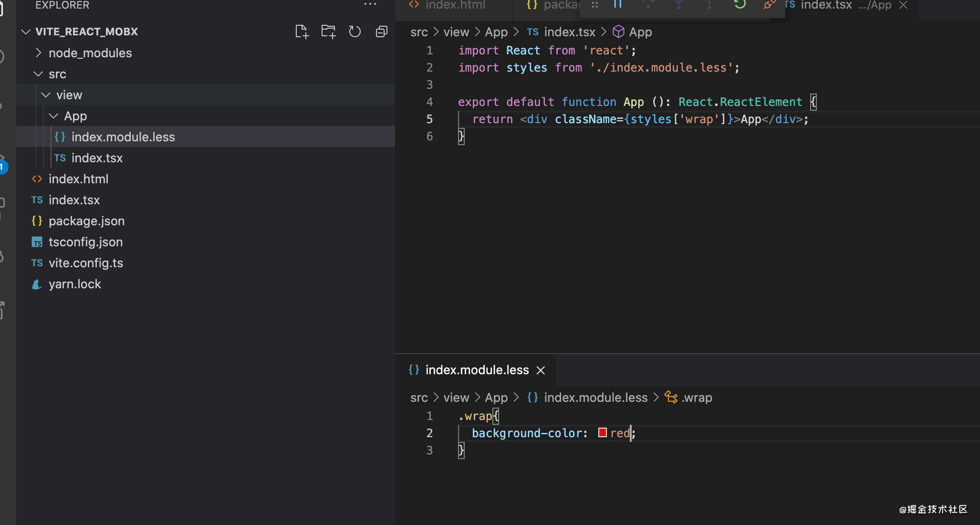Disconnect the debugger using plug icon
Image resolution: width=980 pixels, height=525 pixels.
click(x=769, y=4)
